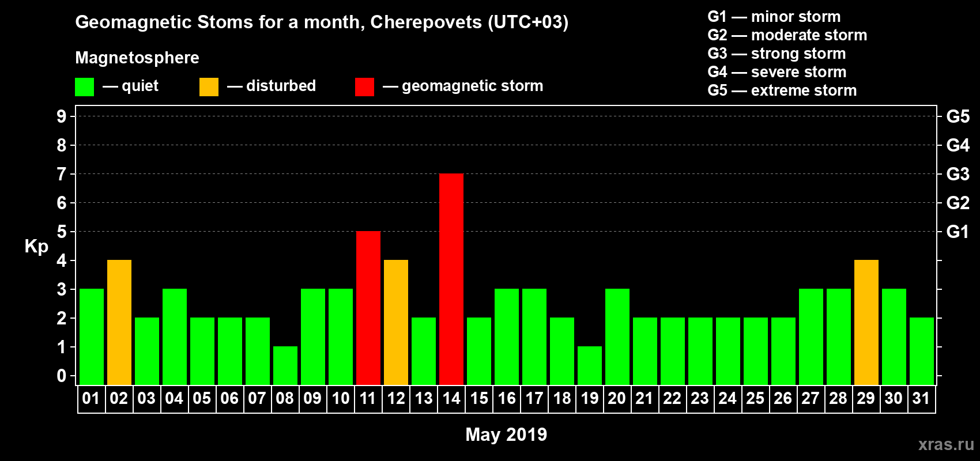Click 'G1 — minor storm' legend text
Screen dimensions: 980x461
(774, 17)
